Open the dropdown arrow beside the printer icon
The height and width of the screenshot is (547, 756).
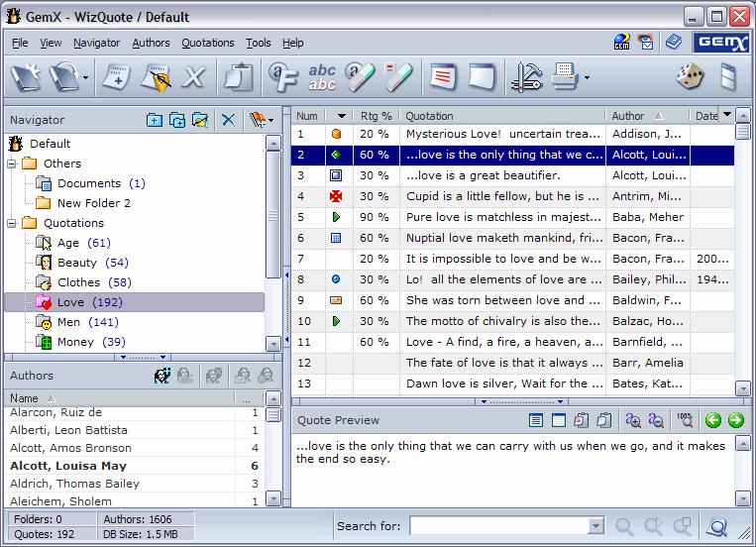587,77
